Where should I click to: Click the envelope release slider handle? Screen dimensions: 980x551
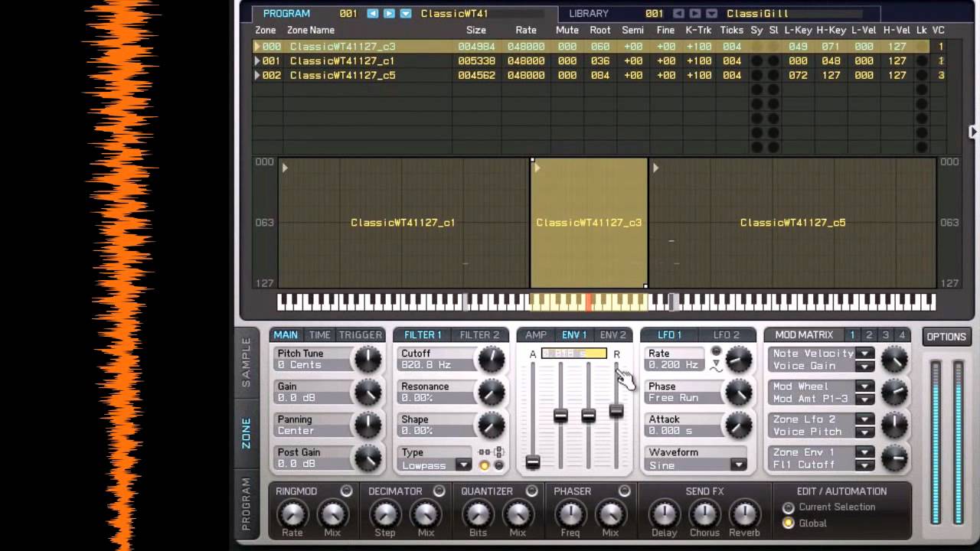(x=616, y=411)
